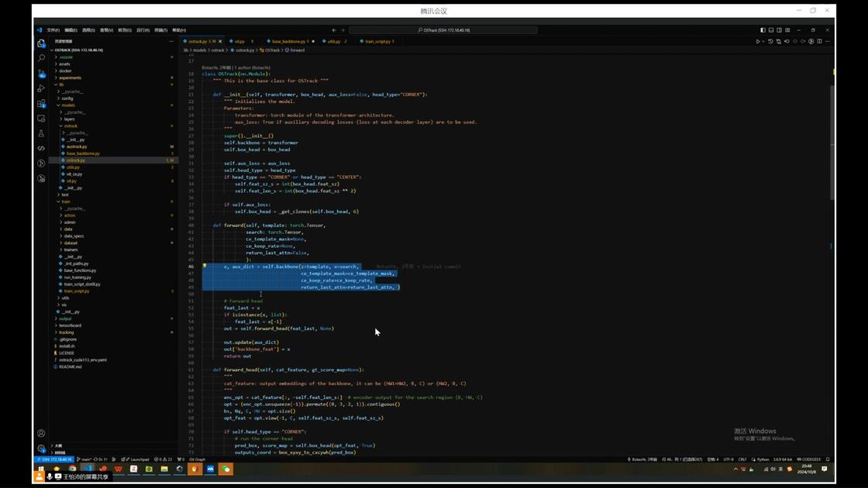Screen dimensions: 868x488
Task: Click the editor vertical scrollbar thumb
Action: [832, 143]
